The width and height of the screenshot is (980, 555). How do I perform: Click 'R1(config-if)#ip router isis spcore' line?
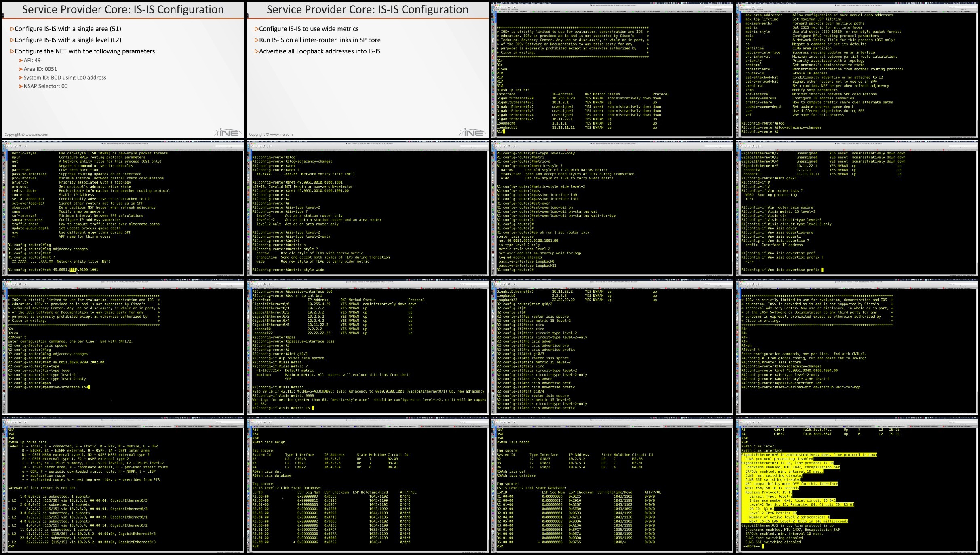[777, 207]
